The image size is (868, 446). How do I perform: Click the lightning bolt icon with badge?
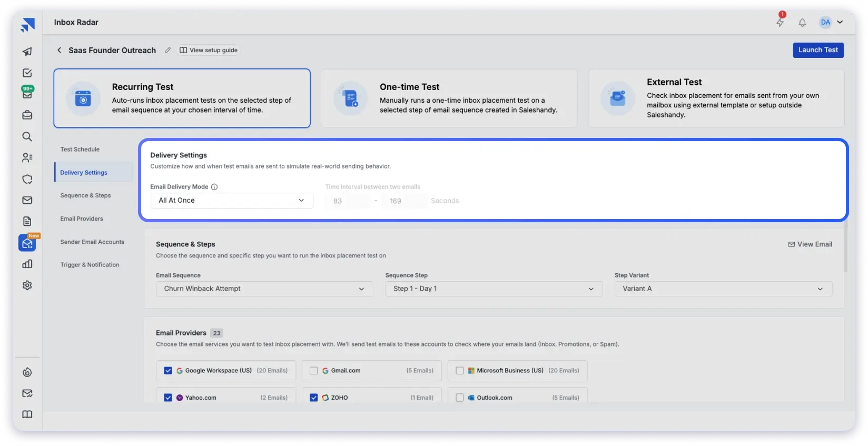(x=780, y=22)
